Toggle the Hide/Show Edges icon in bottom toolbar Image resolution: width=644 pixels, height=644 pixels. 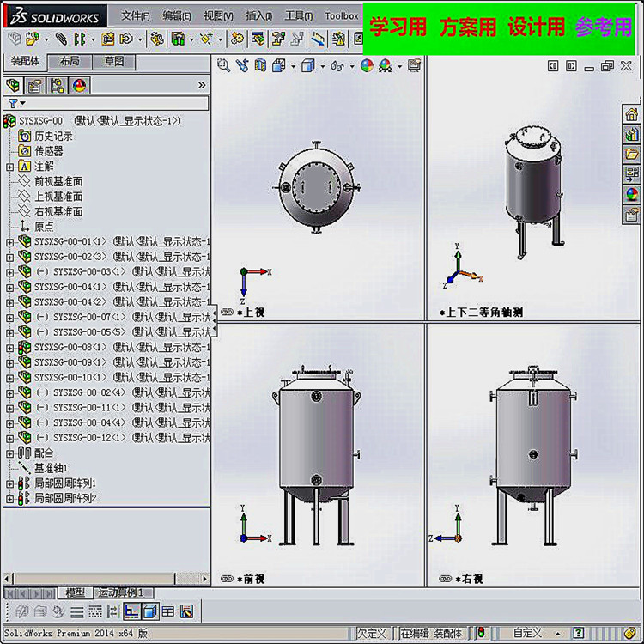coord(113,611)
